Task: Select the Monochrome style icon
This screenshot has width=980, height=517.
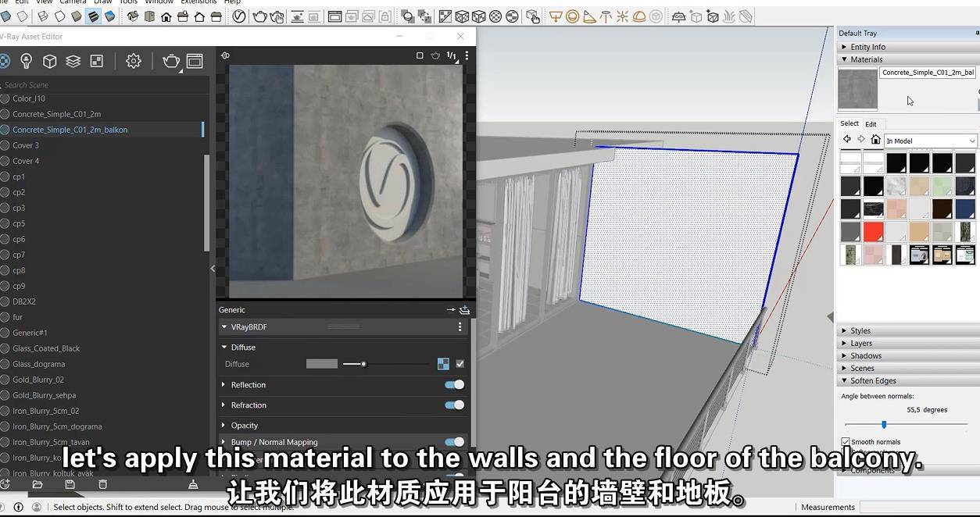Action: pos(110,16)
